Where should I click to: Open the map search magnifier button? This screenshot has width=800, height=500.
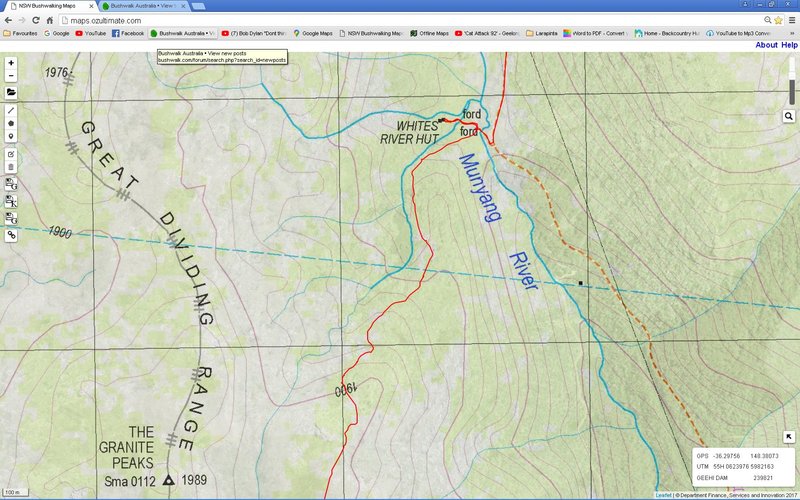coord(788,116)
